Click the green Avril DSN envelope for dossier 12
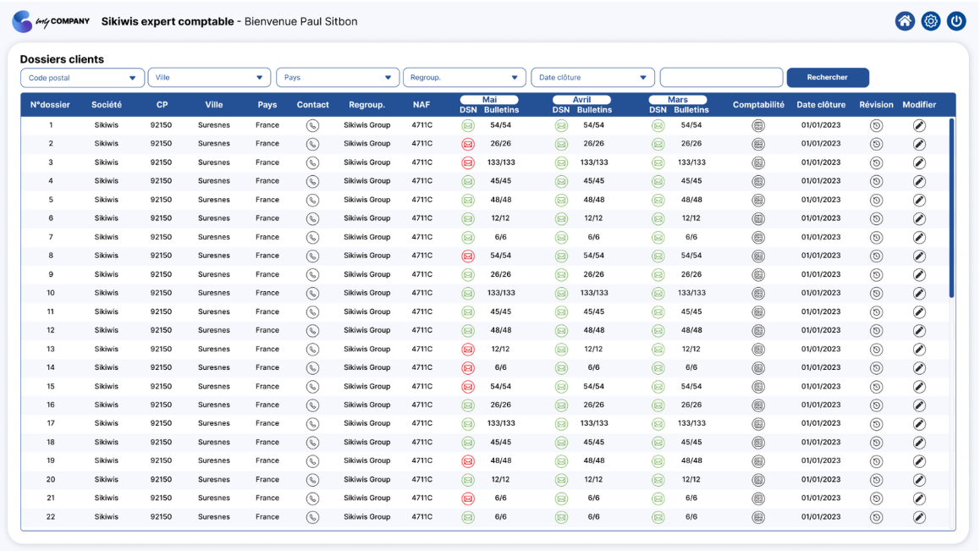This screenshot has height=551, width=980. pyautogui.click(x=561, y=331)
